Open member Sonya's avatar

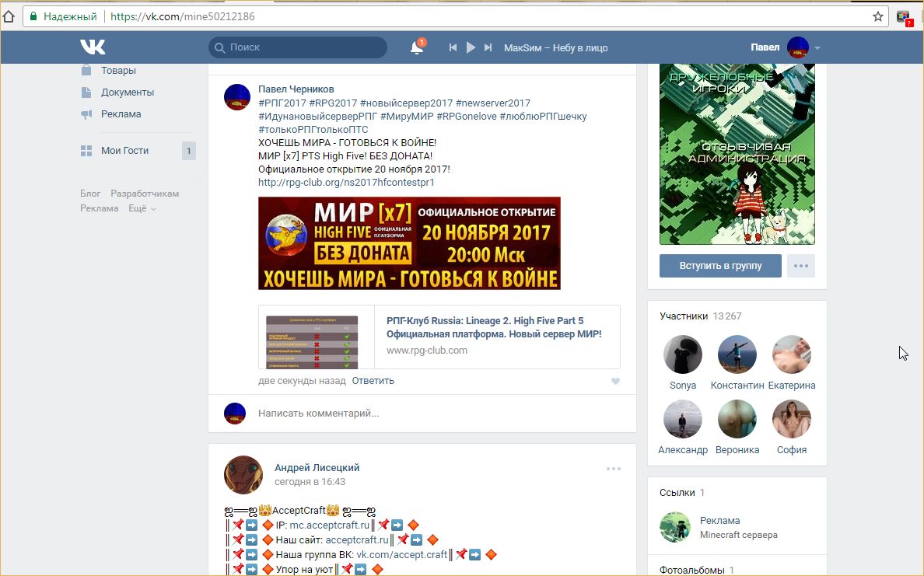coord(683,354)
